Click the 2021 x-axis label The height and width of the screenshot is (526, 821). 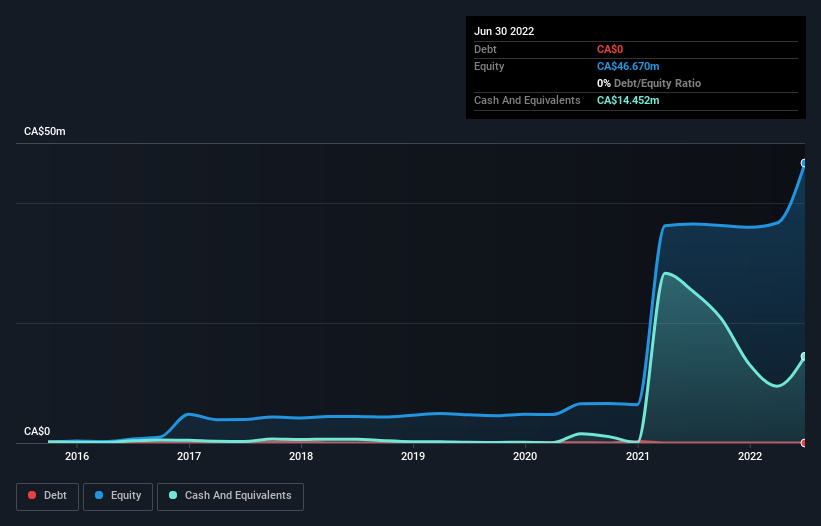tap(638, 456)
